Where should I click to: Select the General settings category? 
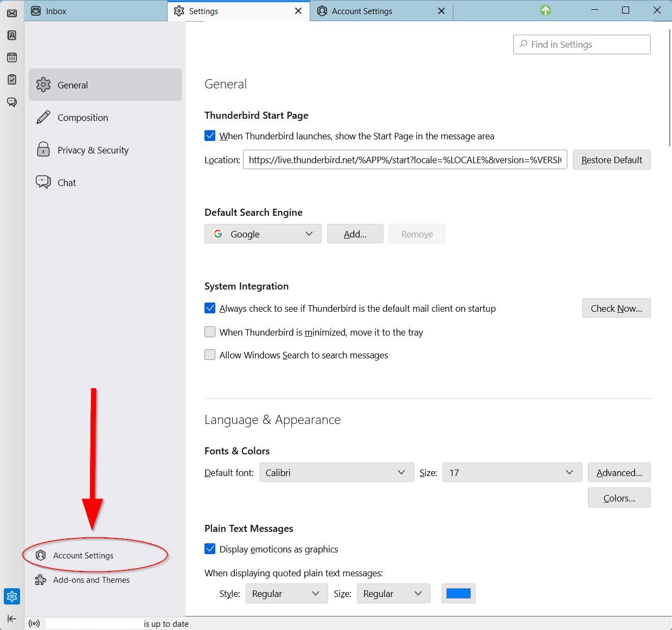pyautogui.click(x=105, y=85)
